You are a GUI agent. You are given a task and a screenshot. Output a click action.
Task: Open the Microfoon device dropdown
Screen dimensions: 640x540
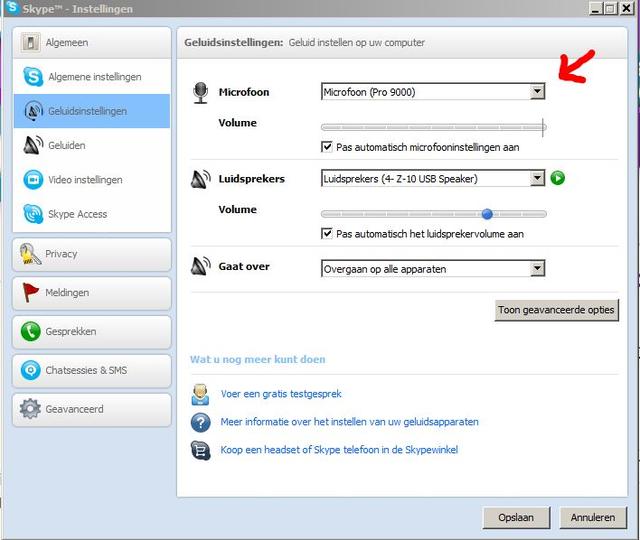click(x=537, y=92)
